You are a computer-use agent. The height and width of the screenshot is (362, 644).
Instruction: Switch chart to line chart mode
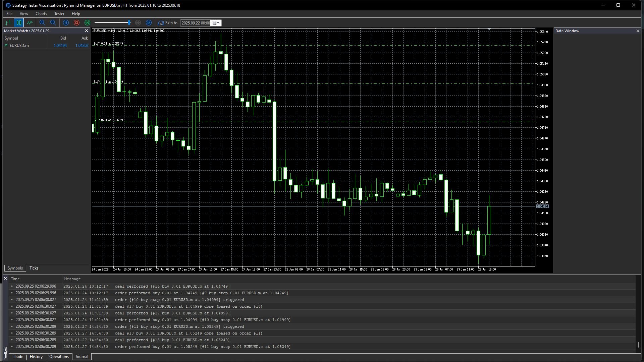pos(30,23)
